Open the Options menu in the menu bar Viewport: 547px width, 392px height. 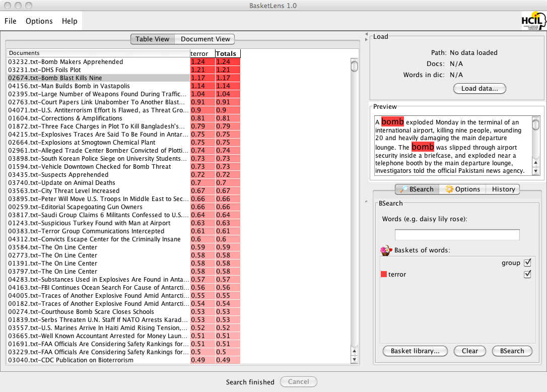click(39, 21)
